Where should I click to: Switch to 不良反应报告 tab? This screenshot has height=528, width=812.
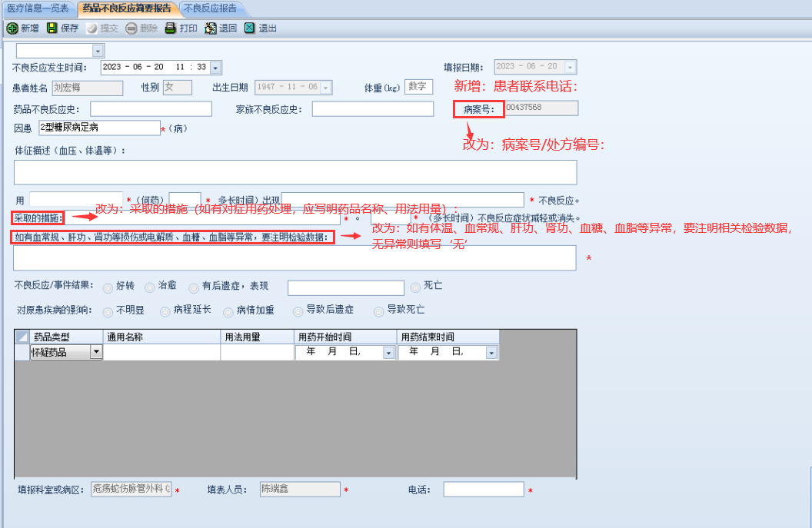[210, 8]
